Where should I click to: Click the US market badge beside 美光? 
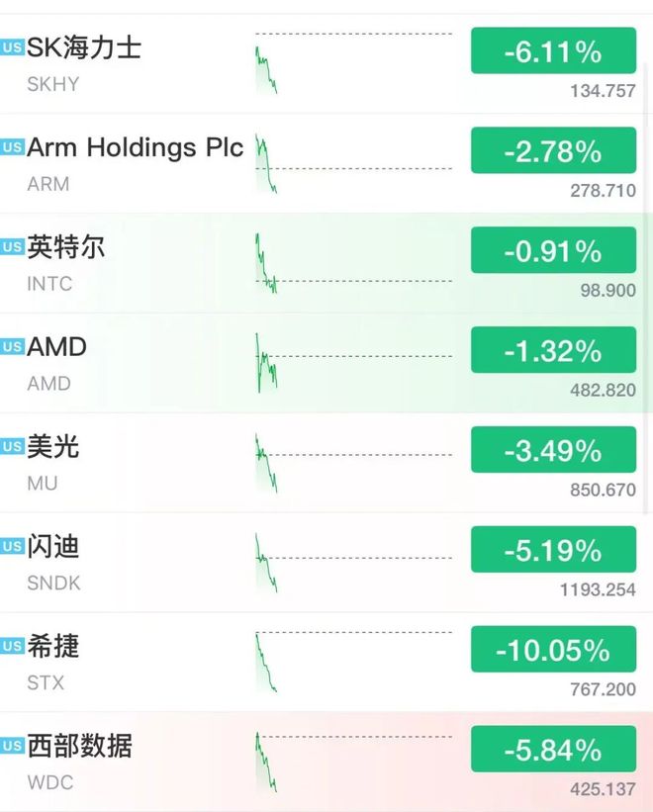12,446
